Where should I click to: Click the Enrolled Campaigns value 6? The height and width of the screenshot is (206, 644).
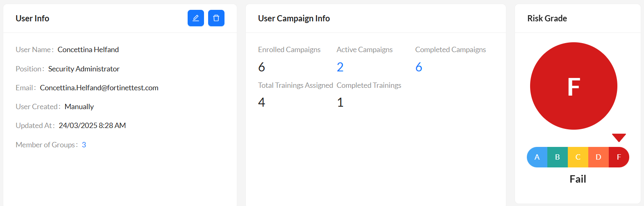tap(262, 67)
